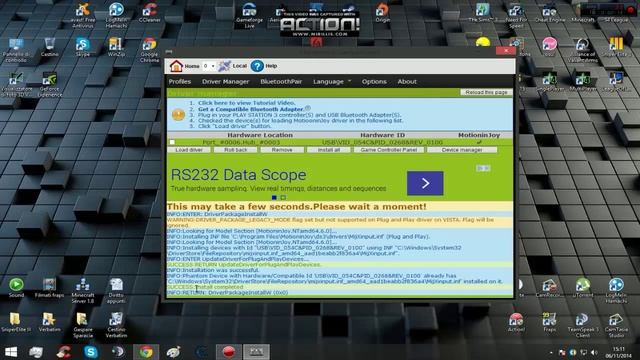640x360 pixels.
Task: Click Get a Compatible Bluetooth Adapter link
Action: point(251,109)
